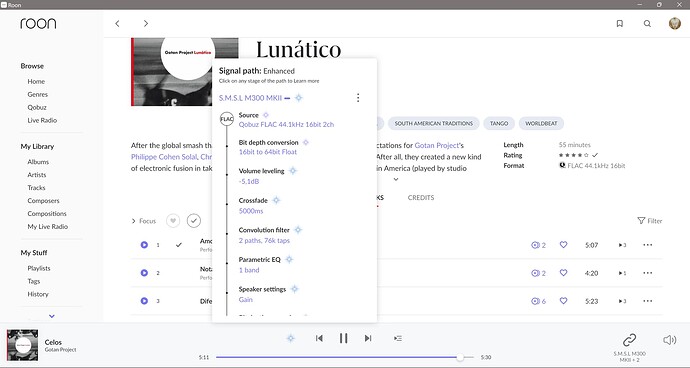The width and height of the screenshot is (690, 368).
Task: Open Qobuz in the sidebar
Action: [37, 107]
